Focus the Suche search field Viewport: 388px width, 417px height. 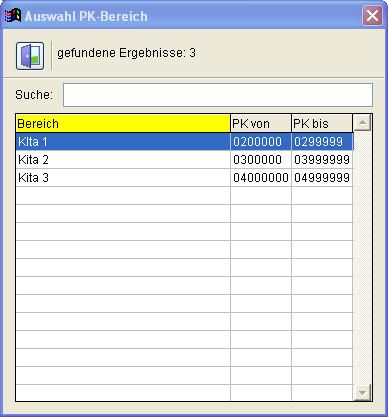pyautogui.click(x=218, y=95)
